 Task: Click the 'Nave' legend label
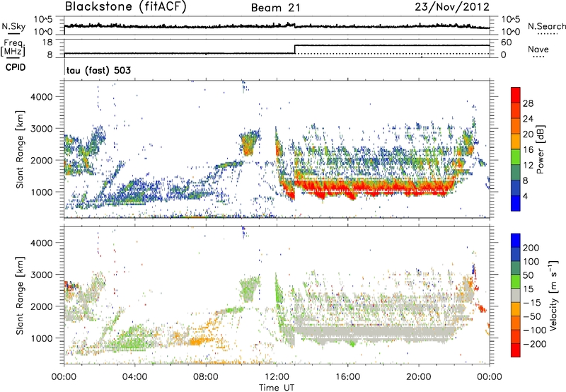(x=538, y=49)
